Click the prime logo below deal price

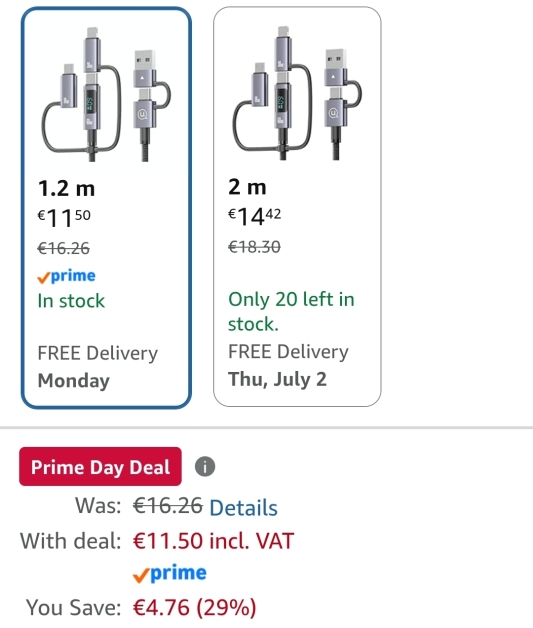tap(170, 574)
